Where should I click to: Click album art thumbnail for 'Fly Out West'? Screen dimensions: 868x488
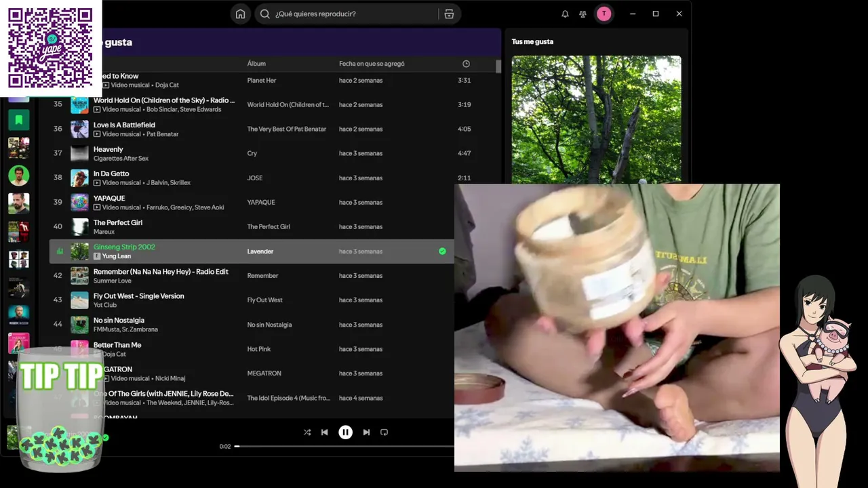(x=79, y=300)
